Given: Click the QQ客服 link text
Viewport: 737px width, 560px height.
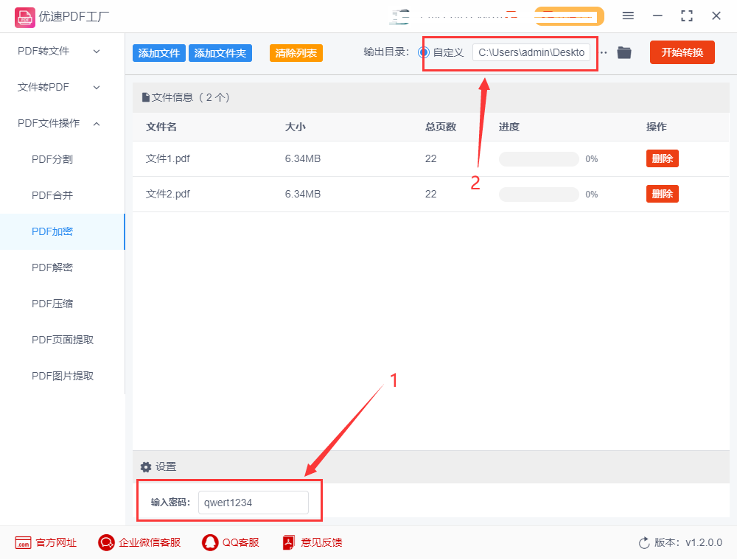Looking at the screenshot, I should pos(241,542).
